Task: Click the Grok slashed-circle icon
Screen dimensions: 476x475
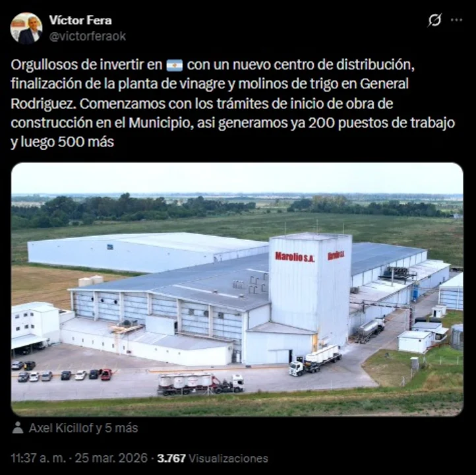Action: pyautogui.click(x=434, y=20)
